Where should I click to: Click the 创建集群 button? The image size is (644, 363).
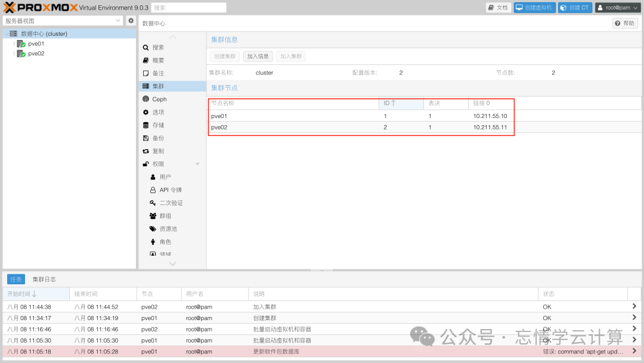[225, 56]
